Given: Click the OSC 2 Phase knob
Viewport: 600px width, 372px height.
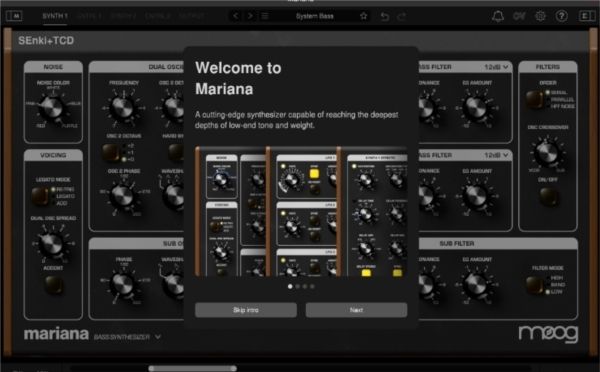Looking at the screenshot, I should 123,196.
